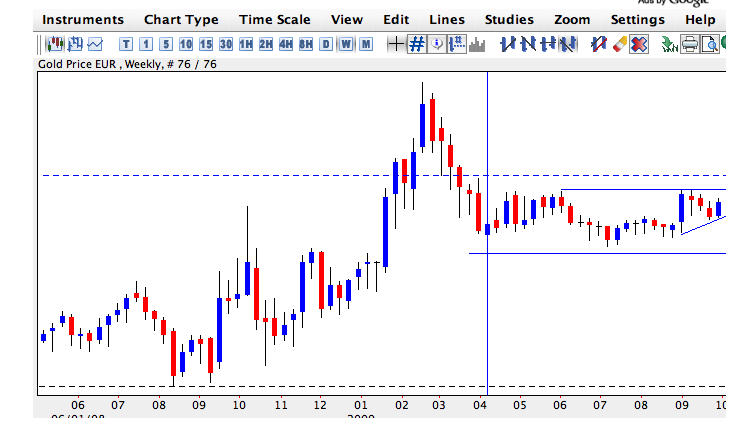Click the tallest red candle at the peak
This screenshot has height=424, width=750.
(433, 122)
